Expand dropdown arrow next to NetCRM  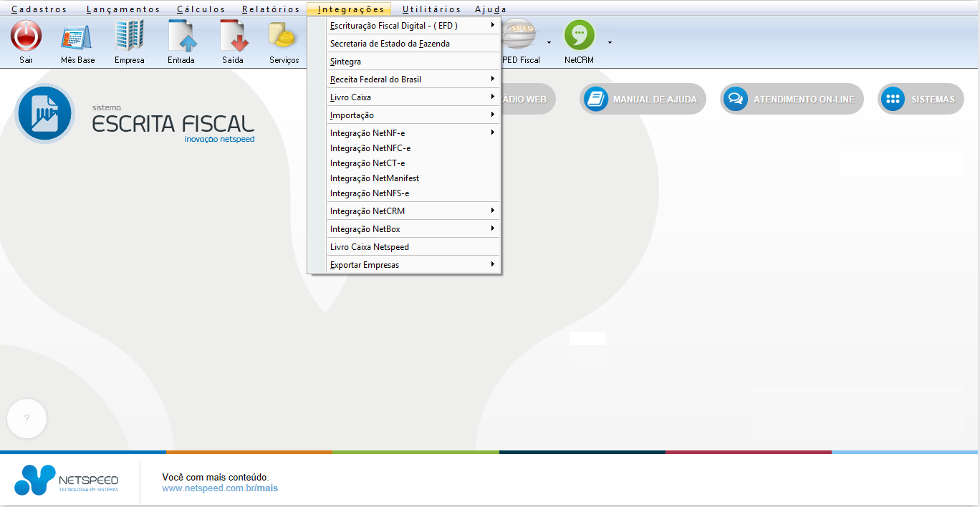pos(610,42)
